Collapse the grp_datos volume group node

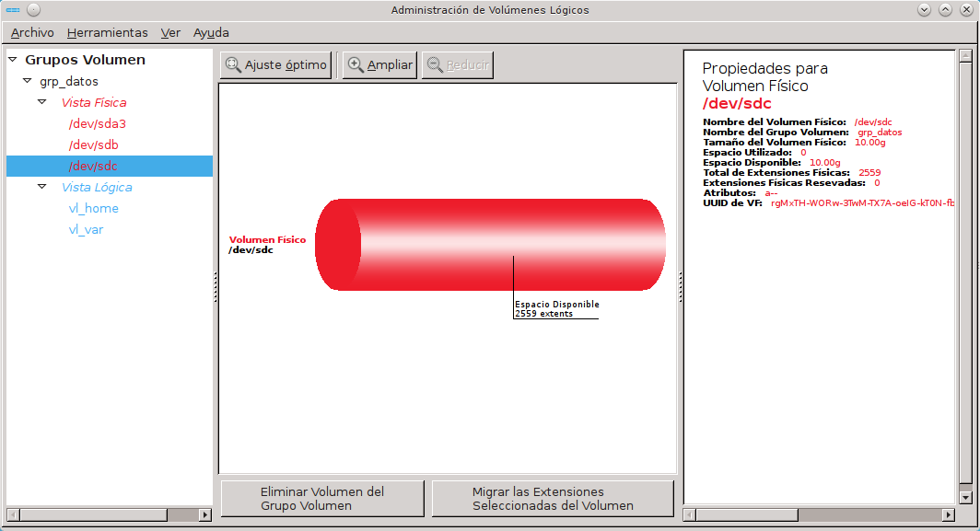(x=28, y=81)
